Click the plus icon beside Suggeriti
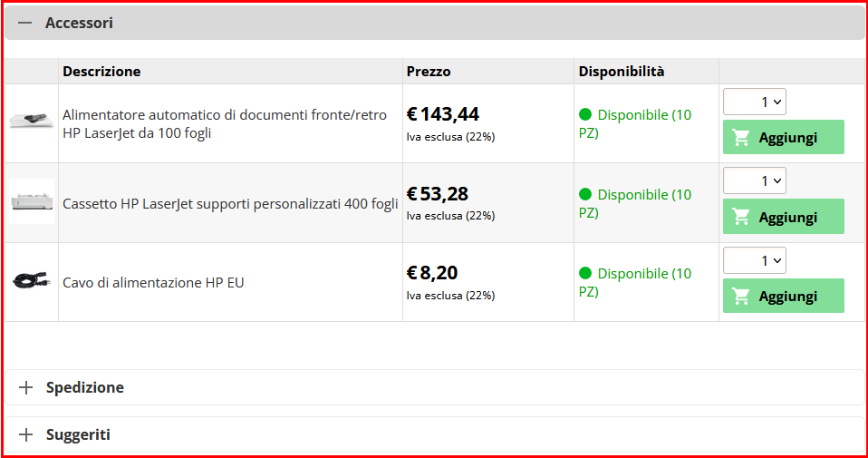868x458 pixels. 26,434
